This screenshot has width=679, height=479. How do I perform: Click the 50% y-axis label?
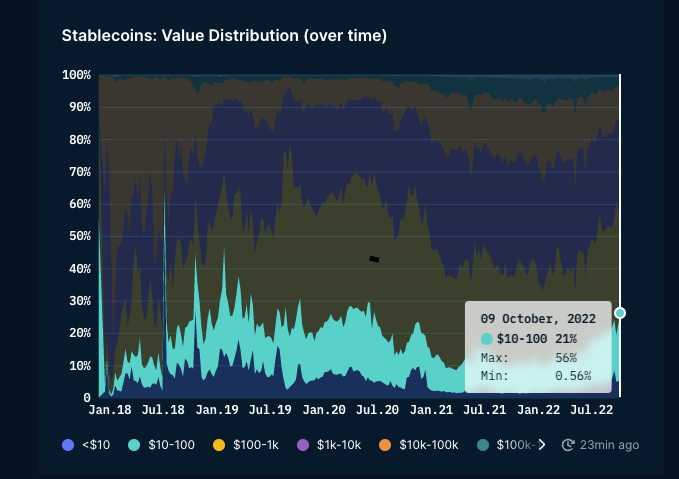(x=80, y=236)
